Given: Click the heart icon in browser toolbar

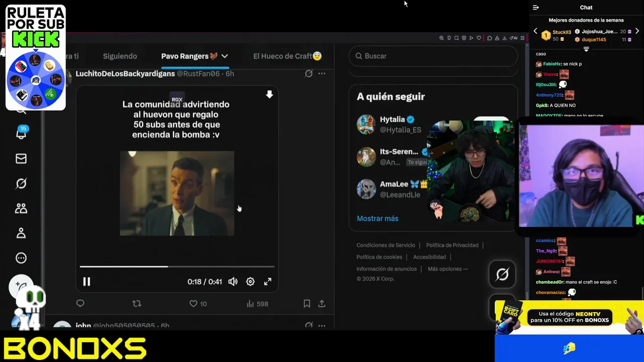Looking at the screenshot, I should tap(479, 38).
